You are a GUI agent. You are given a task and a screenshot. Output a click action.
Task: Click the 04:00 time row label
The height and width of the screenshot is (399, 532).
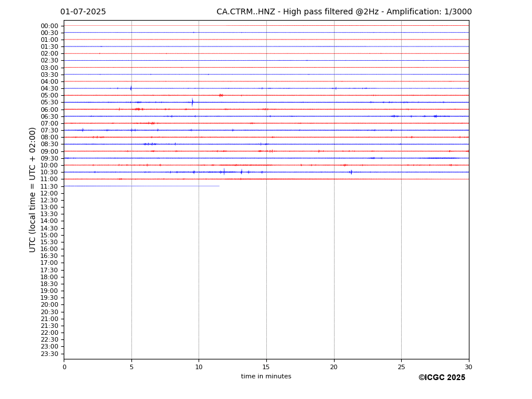click(x=49, y=82)
